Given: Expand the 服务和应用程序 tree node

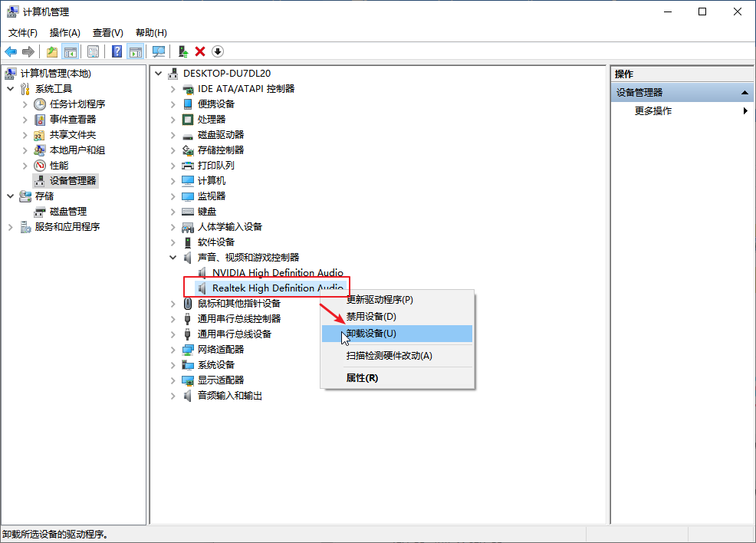Looking at the screenshot, I should pos(11,227).
